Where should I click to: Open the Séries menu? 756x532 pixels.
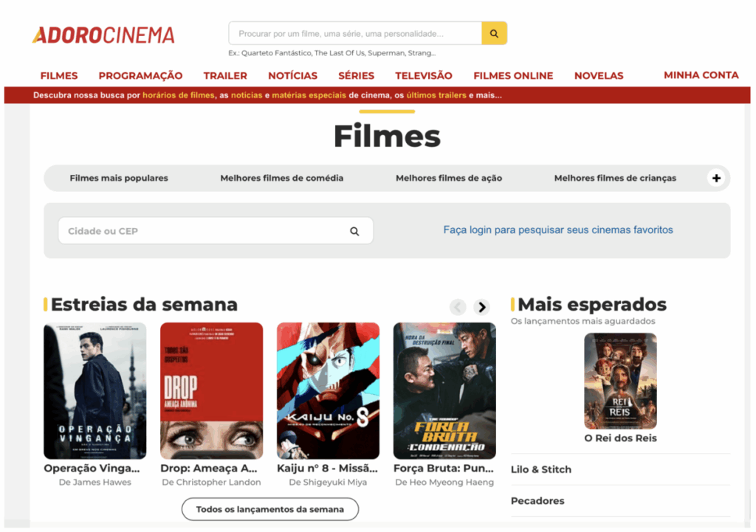(x=357, y=76)
